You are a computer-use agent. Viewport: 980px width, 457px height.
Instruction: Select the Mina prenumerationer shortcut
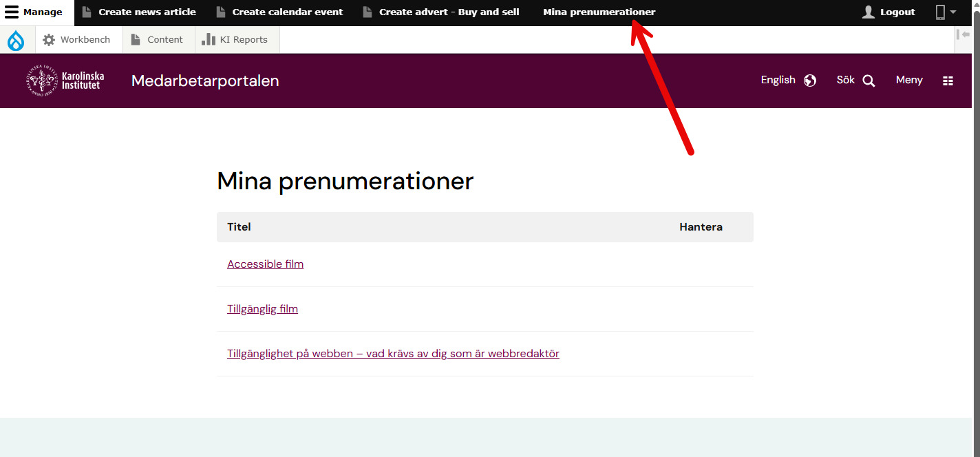coord(599,12)
